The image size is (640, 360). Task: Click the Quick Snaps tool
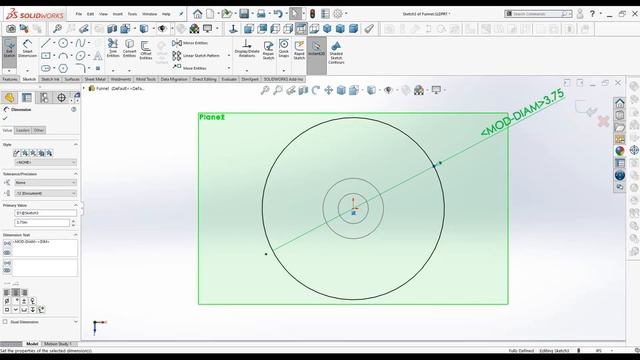pyautogui.click(x=284, y=48)
